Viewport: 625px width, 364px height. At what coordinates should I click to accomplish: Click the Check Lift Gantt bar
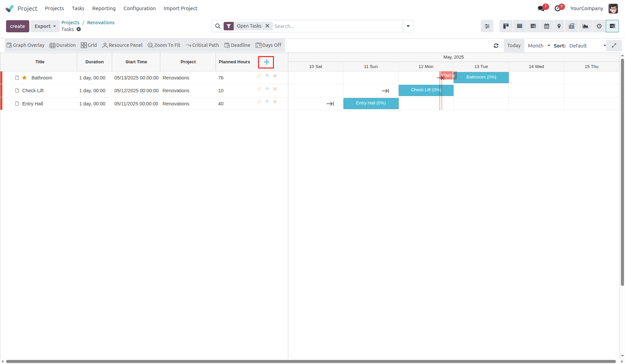(x=426, y=90)
